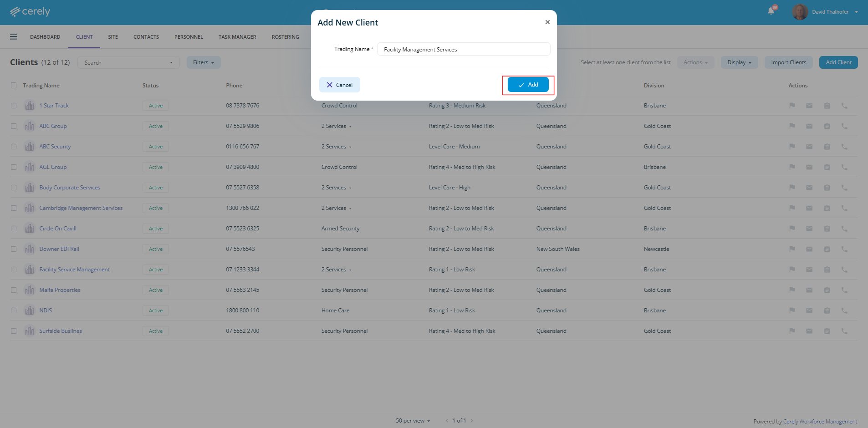Go to the next page arrow
The image size is (868, 428).
pos(472,421)
